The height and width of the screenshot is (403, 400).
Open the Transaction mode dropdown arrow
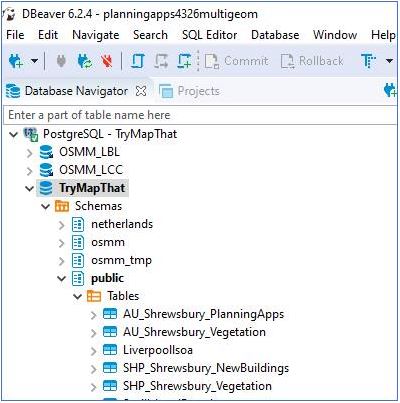(x=389, y=61)
